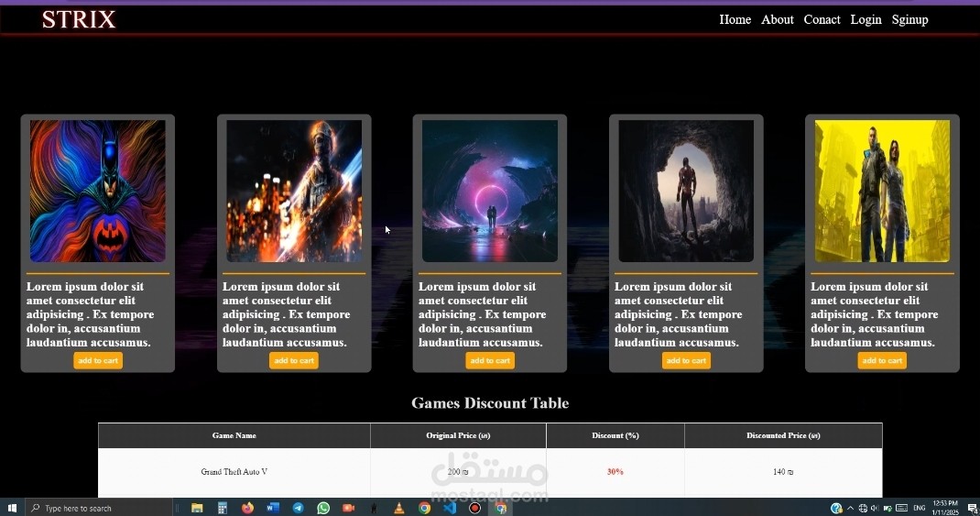Open Visual Studio Code from the taskbar

(x=450, y=508)
